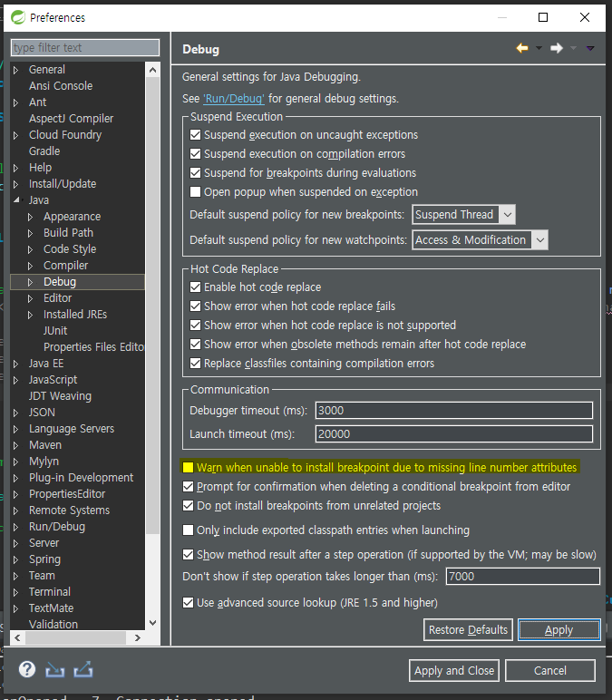
Task: Click the Apply button
Action: (x=559, y=630)
